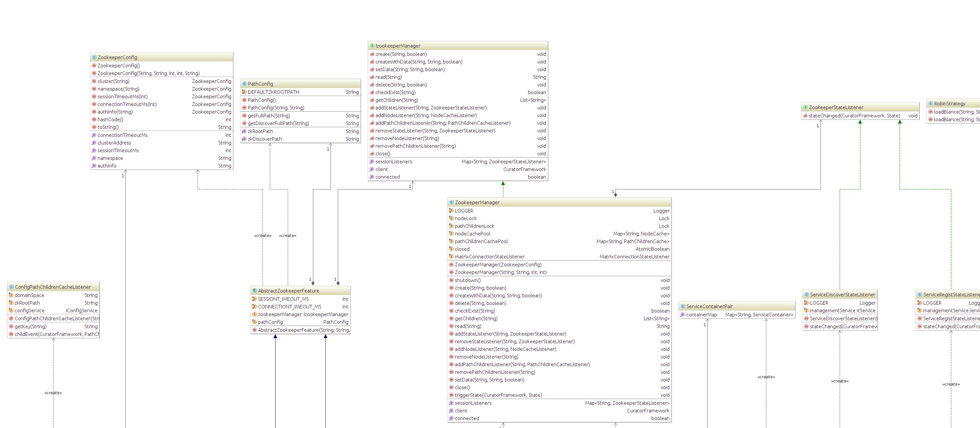Image resolution: width=980 pixels, height=428 pixels.
Task: Select the containerMap property in ServiceContainerPair
Action: click(701, 315)
